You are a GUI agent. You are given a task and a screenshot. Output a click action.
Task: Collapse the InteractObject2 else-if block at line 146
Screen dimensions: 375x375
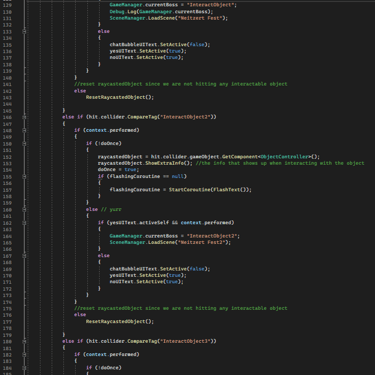(24, 117)
